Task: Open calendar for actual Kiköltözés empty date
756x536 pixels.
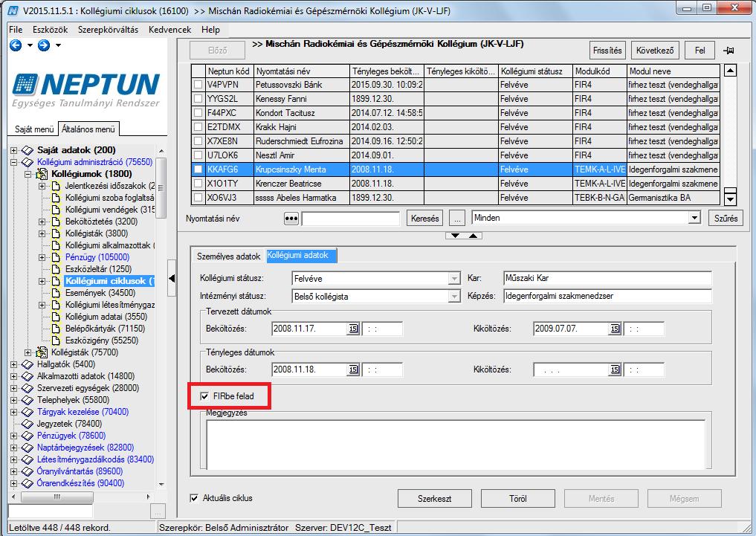Action: (615, 369)
